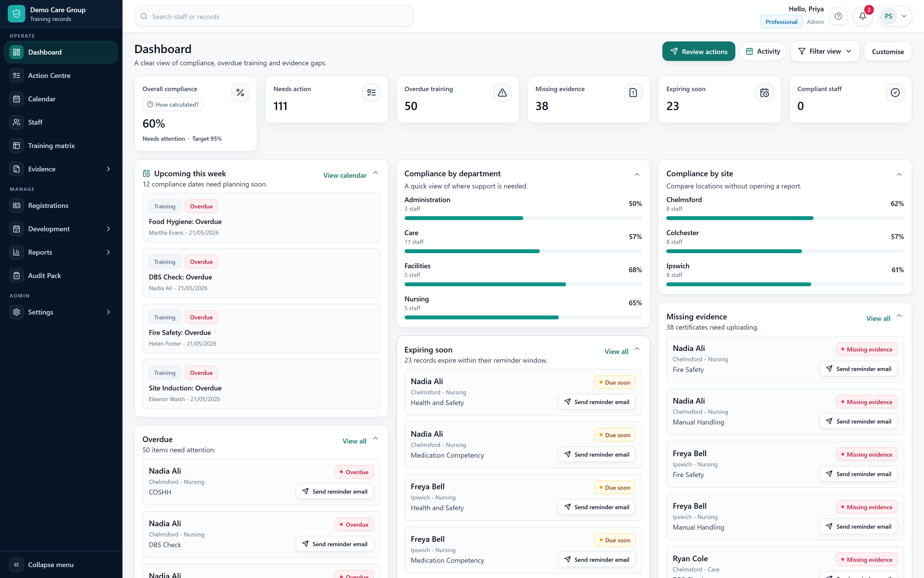Click the checklist icon on Needs action
Screen dimensions: 924x578
(x=371, y=92)
